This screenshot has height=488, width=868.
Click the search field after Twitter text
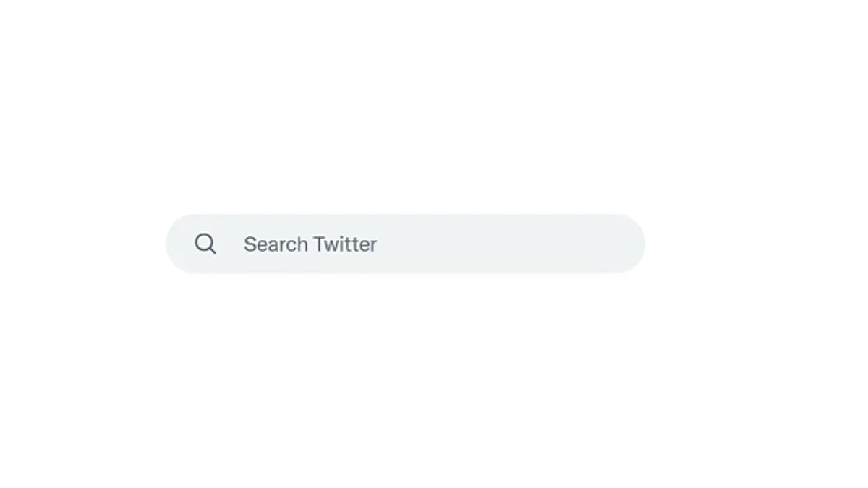point(506,244)
